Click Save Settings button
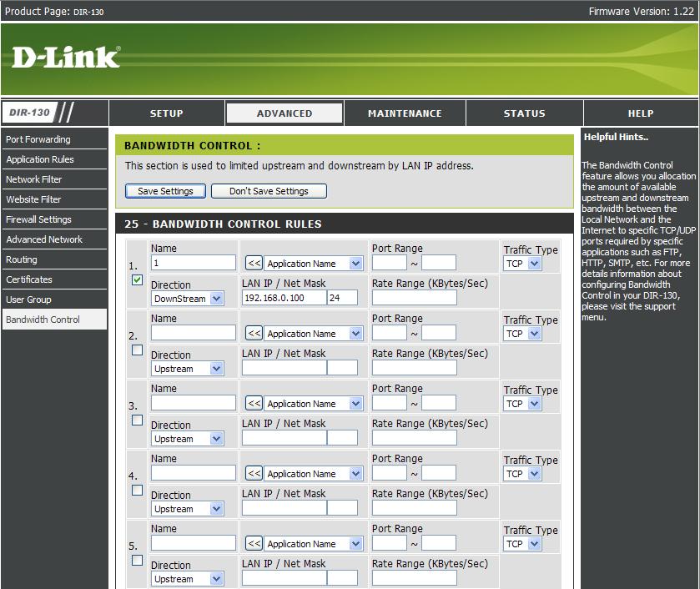The image size is (700, 589). (166, 191)
